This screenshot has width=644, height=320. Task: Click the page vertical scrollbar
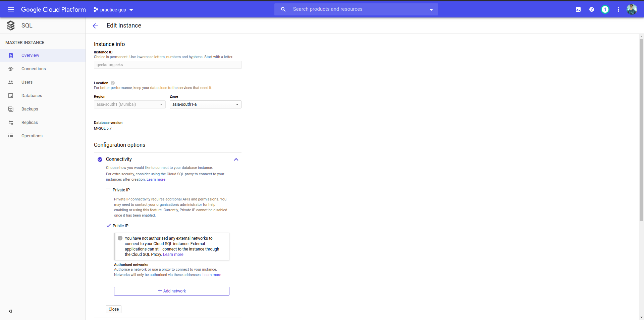[x=641, y=130]
